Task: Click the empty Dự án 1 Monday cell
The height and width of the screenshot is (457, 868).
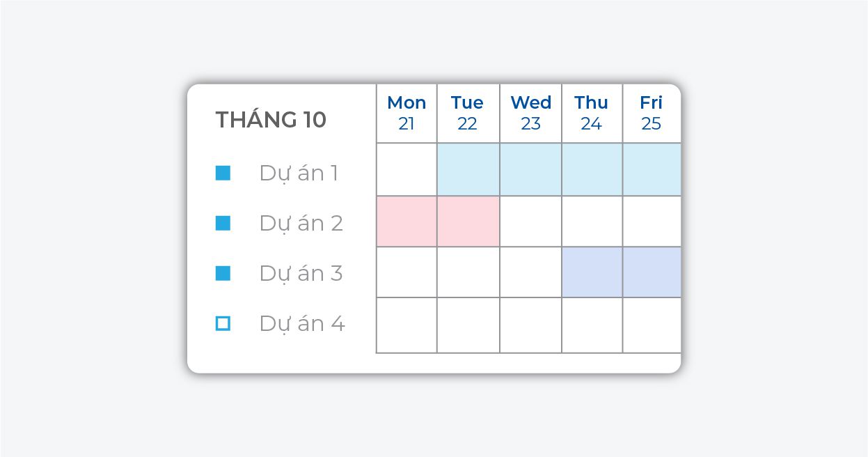Action: coord(407,169)
